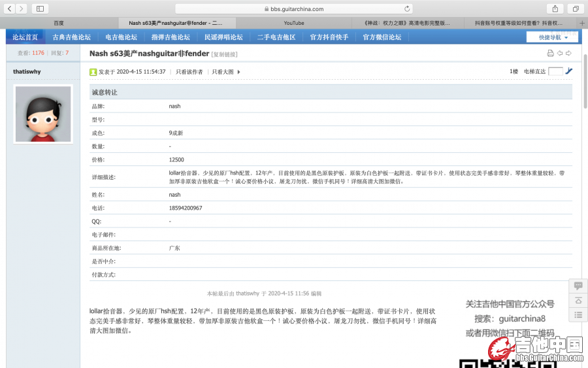The width and height of the screenshot is (588, 368).
Task: Click the 只看该作者 link
Action: [189, 72]
